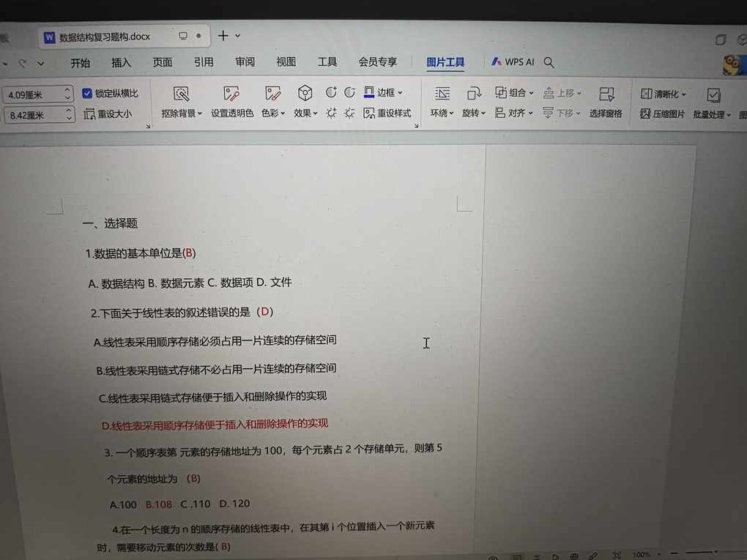747x560 pixels.
Task: Open the 视图 View tab
Action: click(x=286, y=61)
